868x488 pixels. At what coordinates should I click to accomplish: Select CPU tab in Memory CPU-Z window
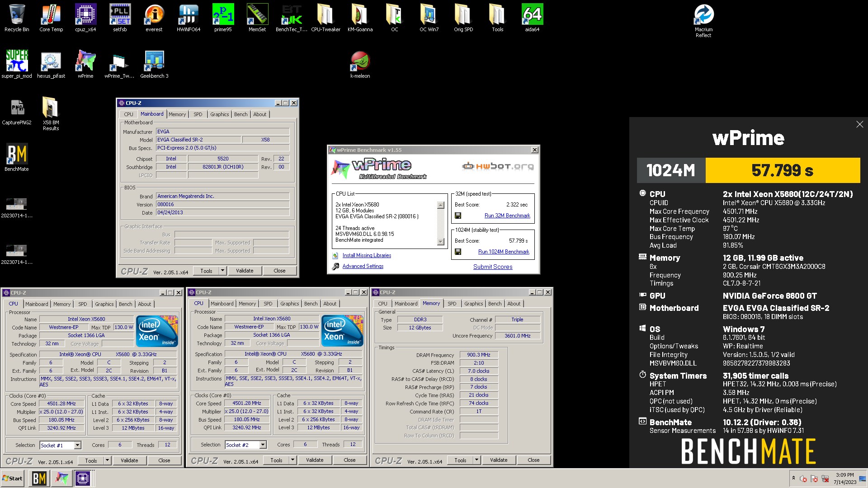click(383, 304)
